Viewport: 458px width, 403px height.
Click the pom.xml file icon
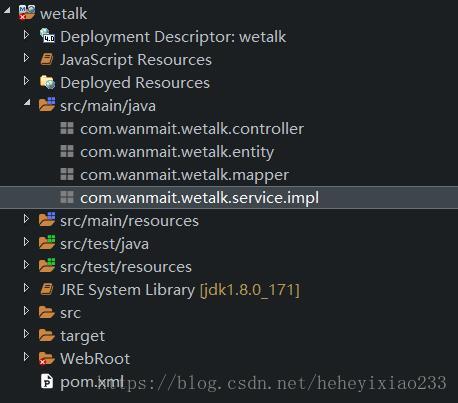point(47,381)
